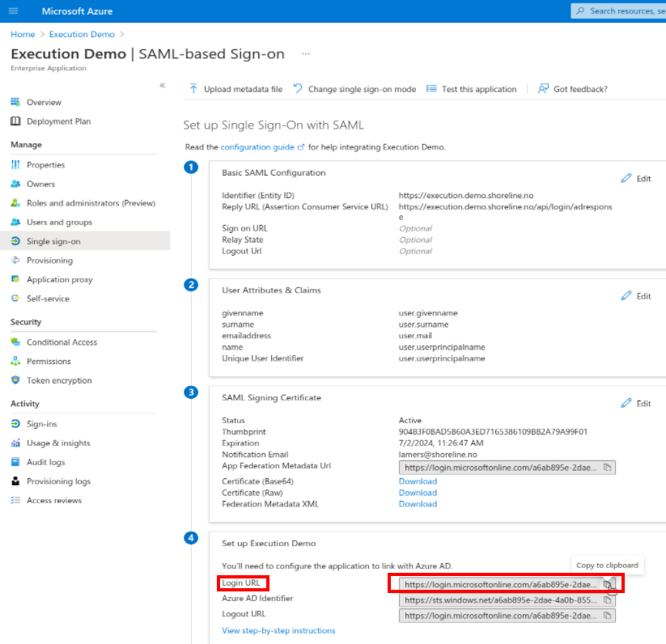Select the expiration date 7/2/2024

tap(415, 443)
